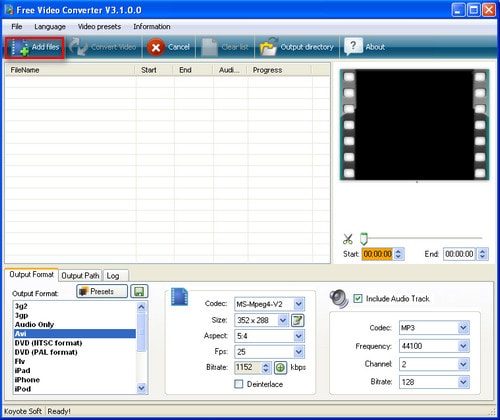Expand the Fps 25 dropdown
The height and width of the screenshot is (420, 500).
(299, 352)
